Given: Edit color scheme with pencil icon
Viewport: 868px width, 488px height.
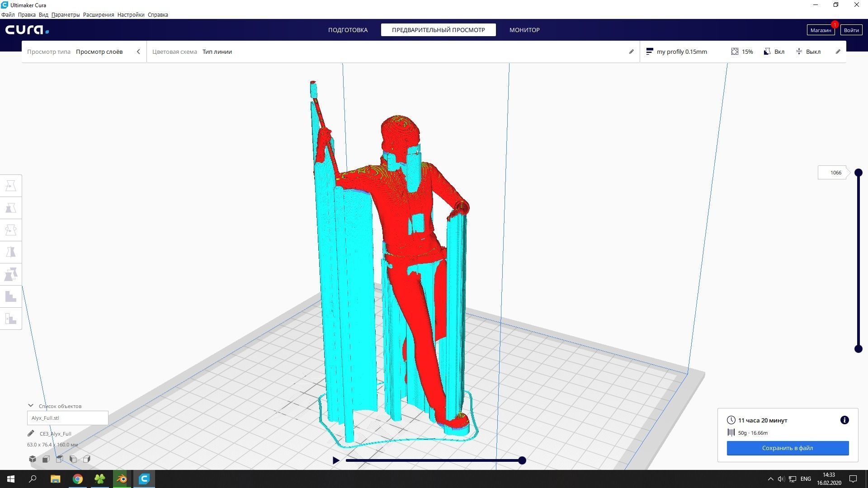Looking at the screenshot, I should [x=632, y=52].
